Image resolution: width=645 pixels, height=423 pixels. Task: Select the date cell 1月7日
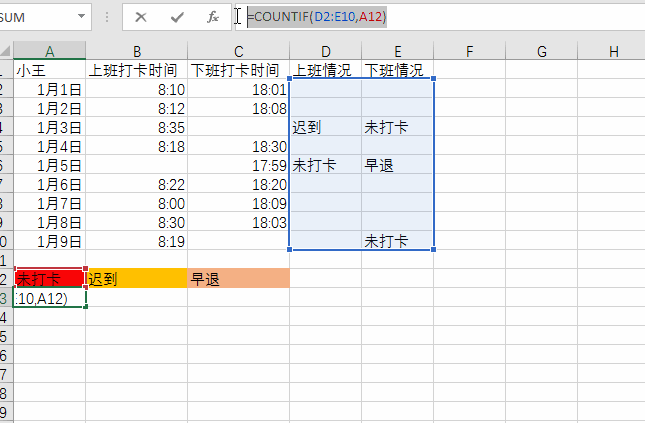(x=50, y=203)
